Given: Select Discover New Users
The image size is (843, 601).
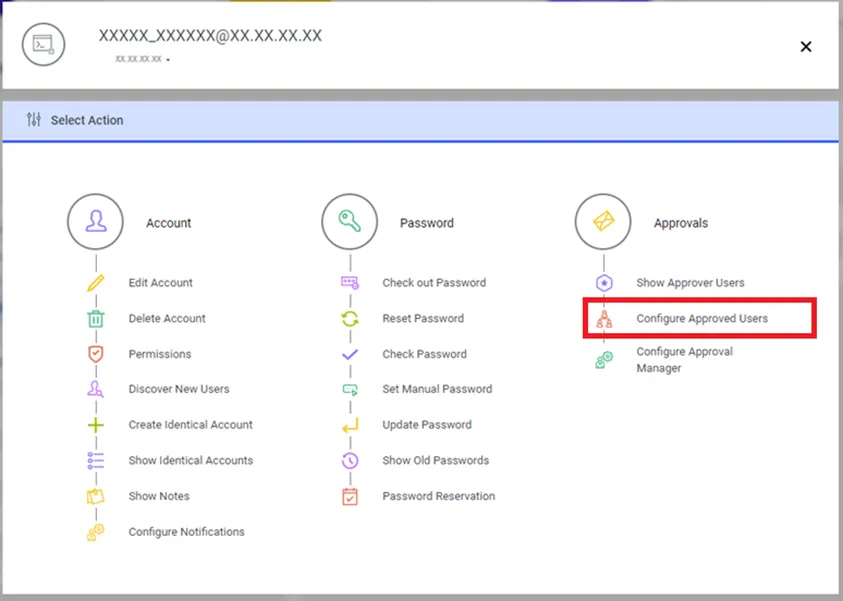Looking at the screenshot, I should [178, 389].
